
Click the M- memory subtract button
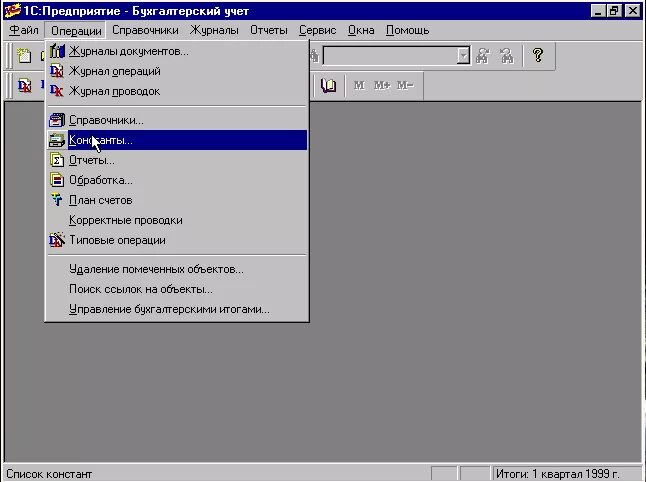[x=405, y=85]
